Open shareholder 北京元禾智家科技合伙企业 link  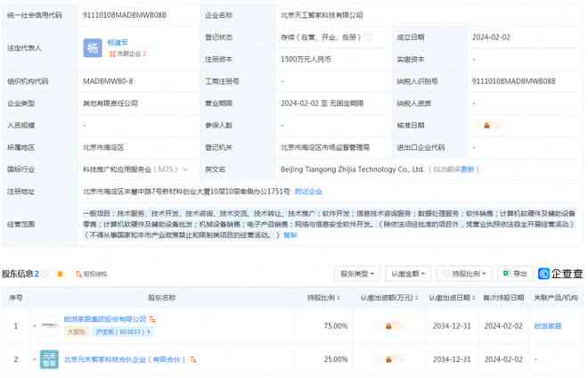point(125,359)
